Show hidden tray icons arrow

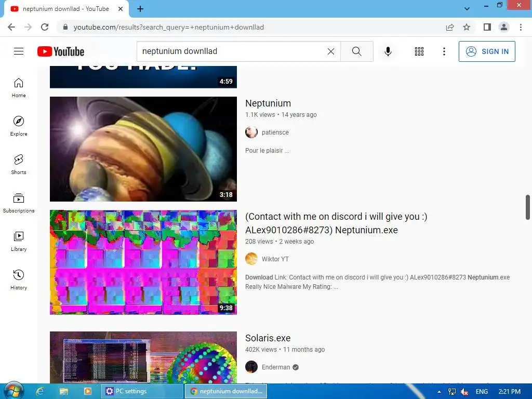[439, 392]
